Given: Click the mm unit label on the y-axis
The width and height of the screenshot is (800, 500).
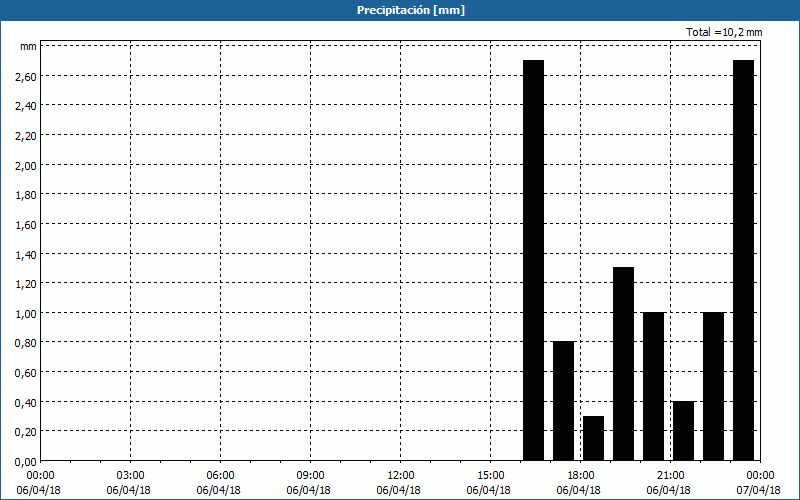Looking at the screenshot, I should (x=29, y=46).
